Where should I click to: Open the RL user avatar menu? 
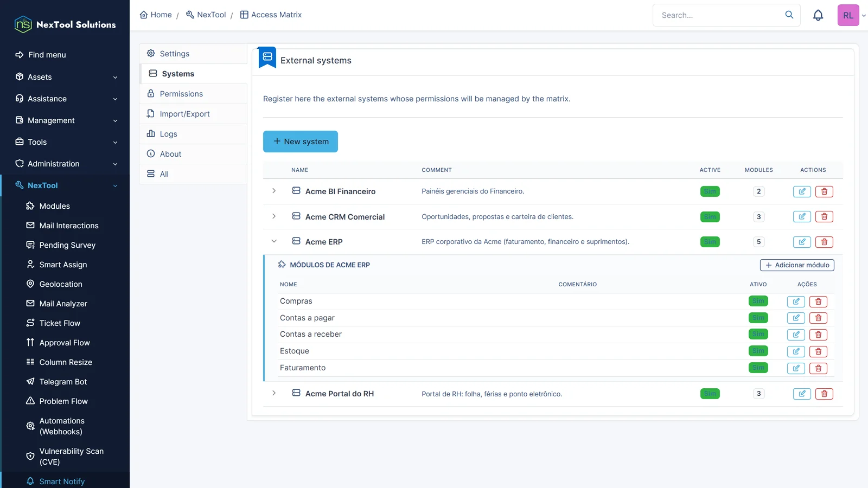click(x=848, y=15)
